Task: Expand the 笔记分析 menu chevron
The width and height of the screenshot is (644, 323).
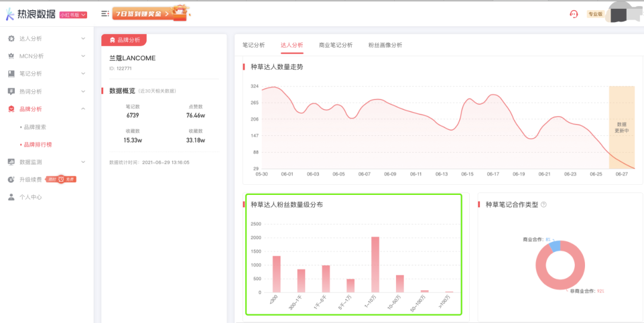Action: 83,74
